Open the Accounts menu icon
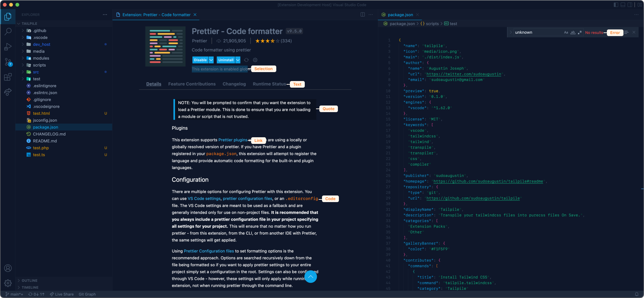 tap(8, 268)
